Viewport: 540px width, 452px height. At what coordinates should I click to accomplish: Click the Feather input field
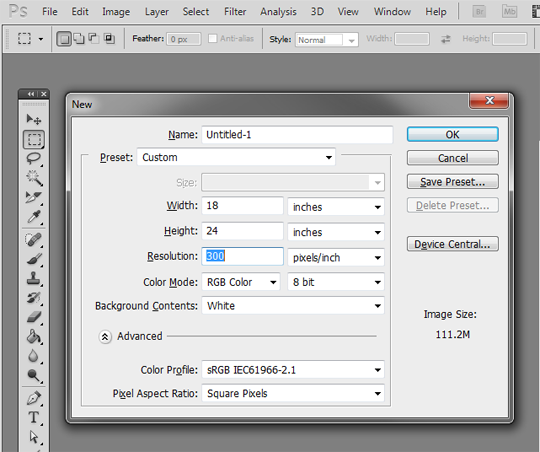pos(184,39)
